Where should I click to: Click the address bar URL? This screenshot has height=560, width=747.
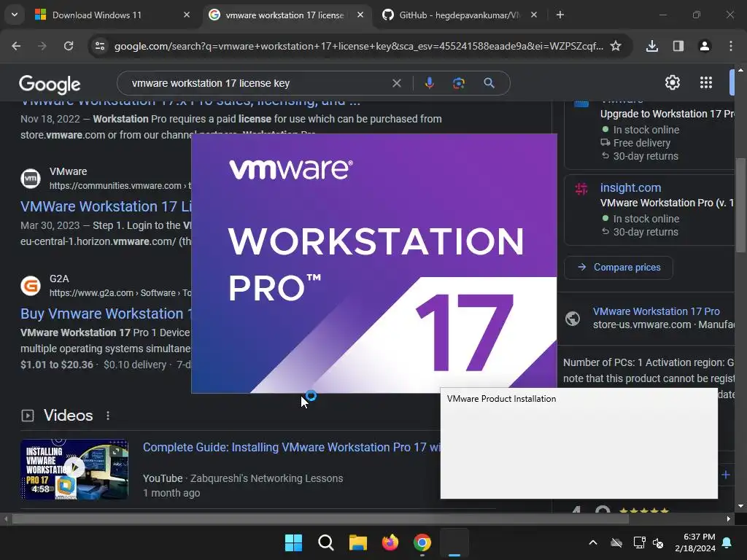pos(358,46)
